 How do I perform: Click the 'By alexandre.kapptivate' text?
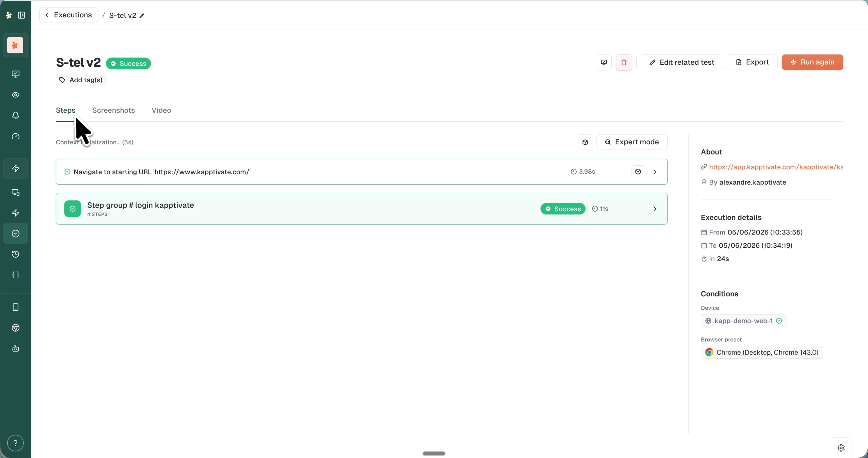point(748,182)
